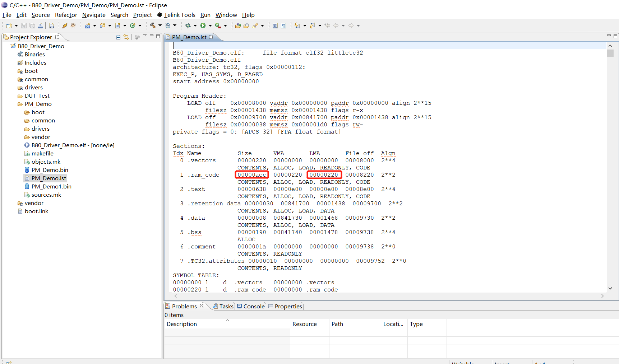Close the PM_Demo.lst editor tab
619x364 pixels.
[211, 37]
